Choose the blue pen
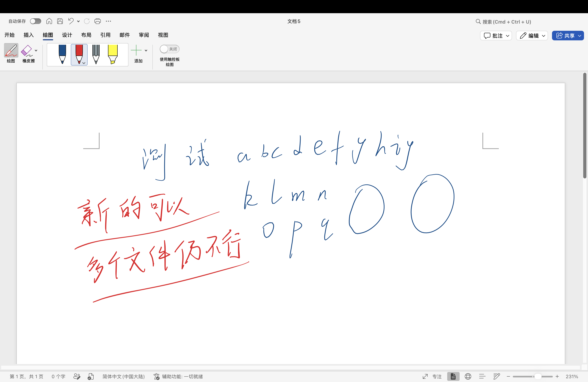588x382 pixels. [x=62, y=54]
